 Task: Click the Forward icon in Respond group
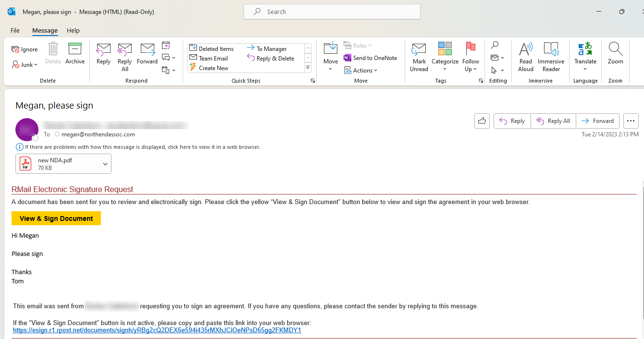click(147, 49)
